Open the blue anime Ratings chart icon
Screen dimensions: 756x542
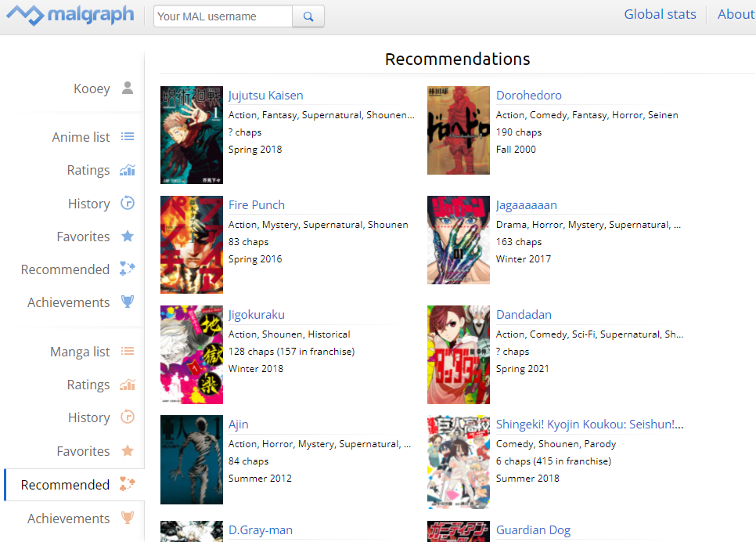(x=128, y=170)
